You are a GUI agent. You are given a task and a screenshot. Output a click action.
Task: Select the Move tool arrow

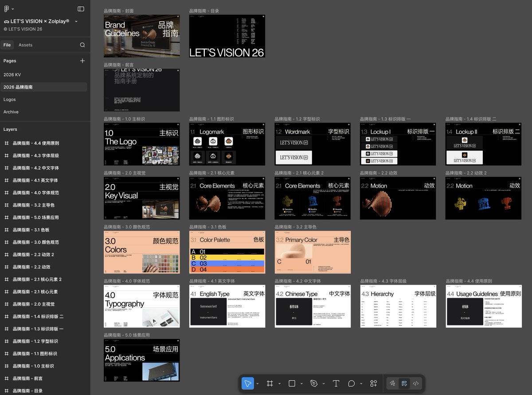tap(248, 383)
